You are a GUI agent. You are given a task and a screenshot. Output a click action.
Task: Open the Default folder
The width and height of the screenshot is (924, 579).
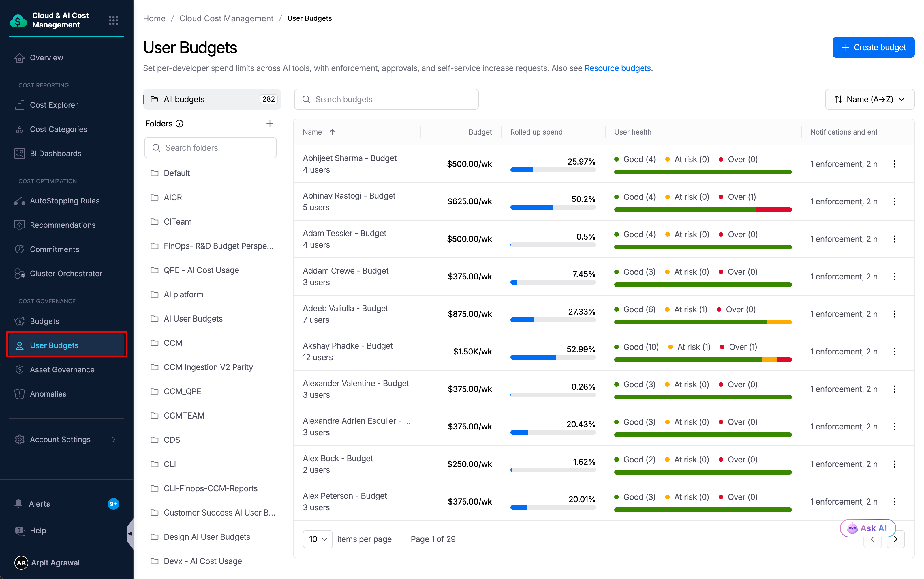[x=177, y=173]
